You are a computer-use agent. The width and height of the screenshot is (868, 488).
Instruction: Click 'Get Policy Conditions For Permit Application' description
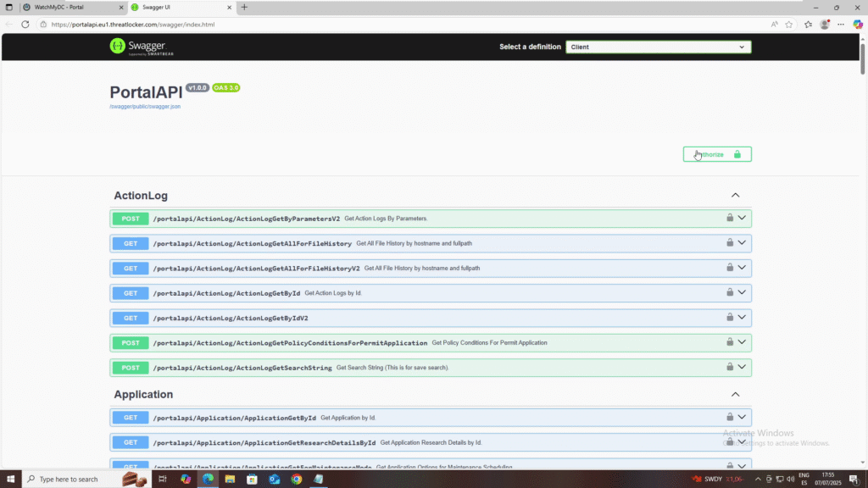point(489,343)
